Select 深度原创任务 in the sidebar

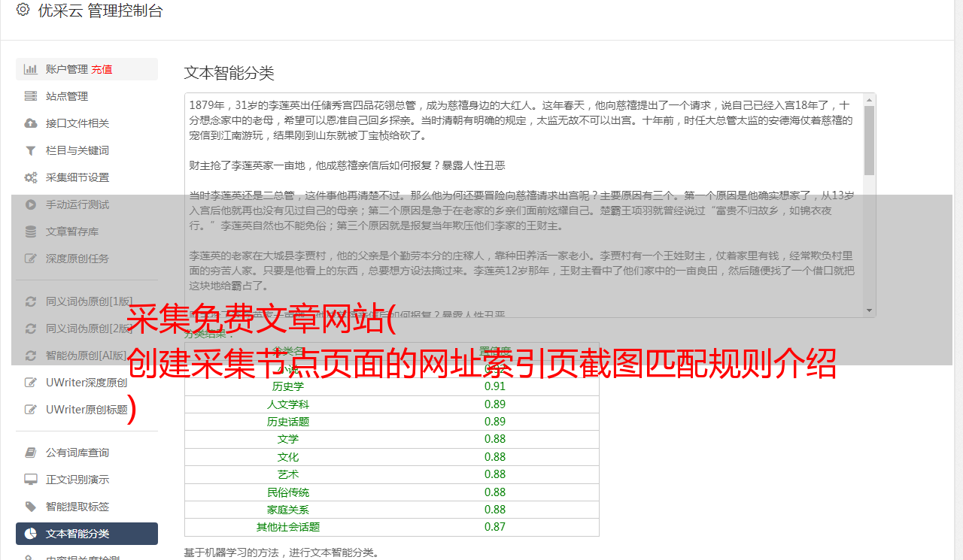pyautogui.click(x=87, y=259)
